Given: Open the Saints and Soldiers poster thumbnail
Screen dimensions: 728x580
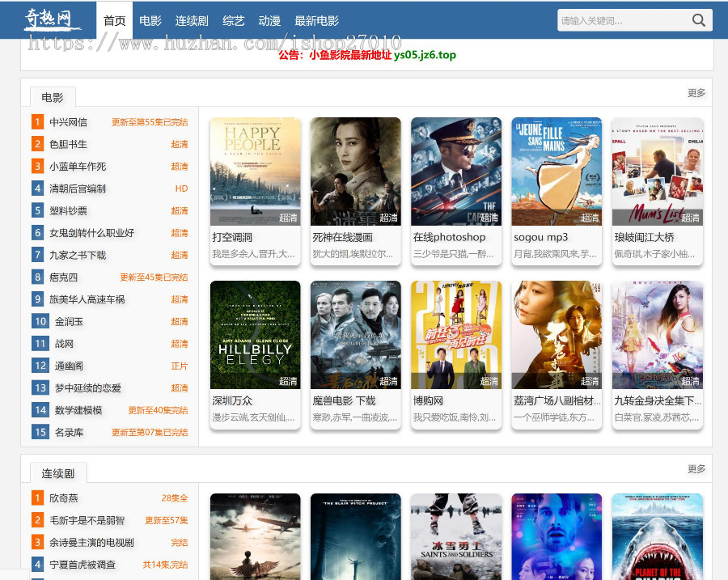Looking at the screenshot, I should tap(456, 536).
